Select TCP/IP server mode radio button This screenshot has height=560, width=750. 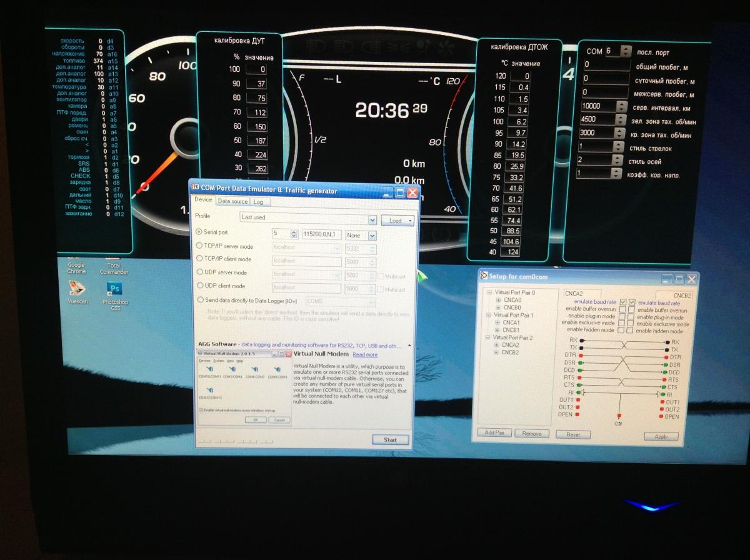click(199, 246)
